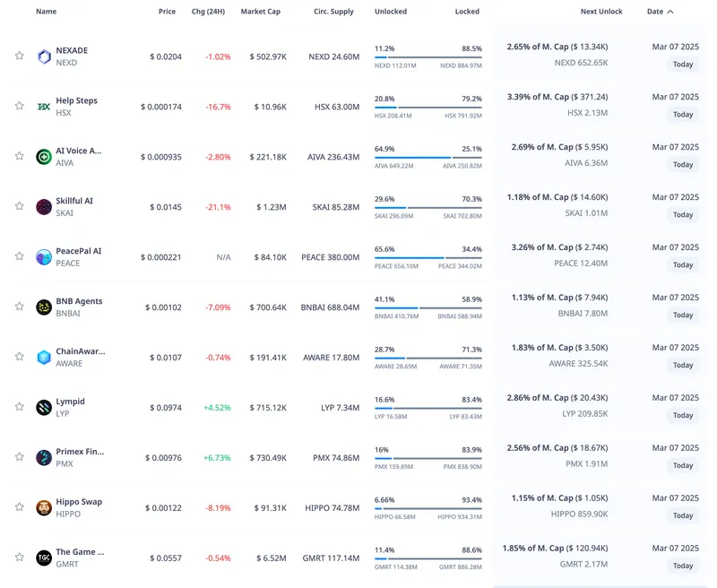Click the PeacePal AI token logo

click(44, 257)
